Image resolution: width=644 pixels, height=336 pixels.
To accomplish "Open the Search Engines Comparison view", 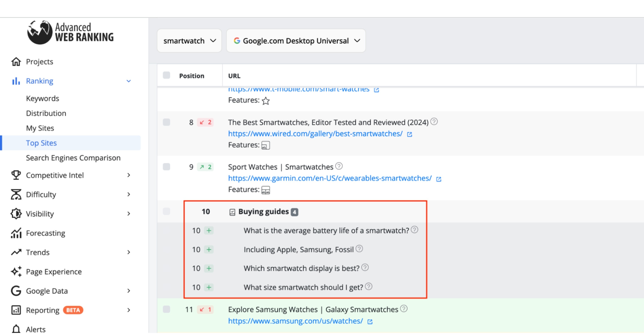I will [73, 158].
